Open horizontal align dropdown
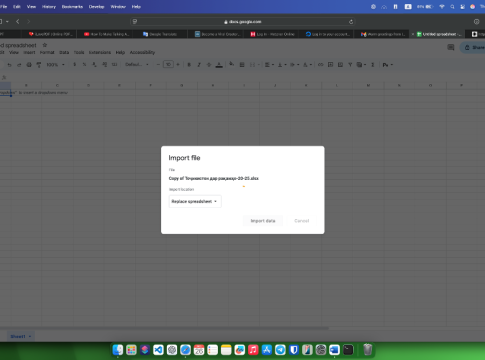 269,65
